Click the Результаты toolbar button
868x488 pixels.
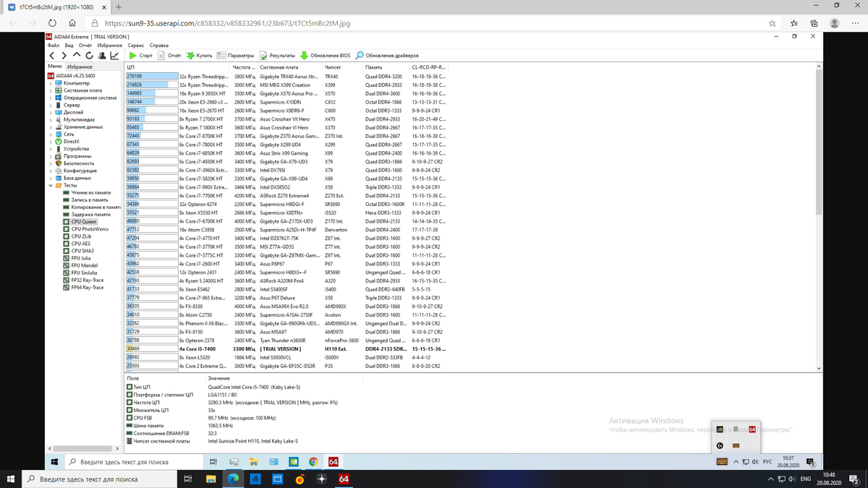pos(278,56)
